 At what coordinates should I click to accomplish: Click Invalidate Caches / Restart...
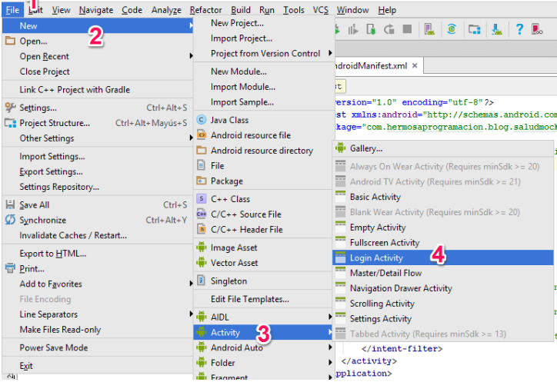coord(98,235)
